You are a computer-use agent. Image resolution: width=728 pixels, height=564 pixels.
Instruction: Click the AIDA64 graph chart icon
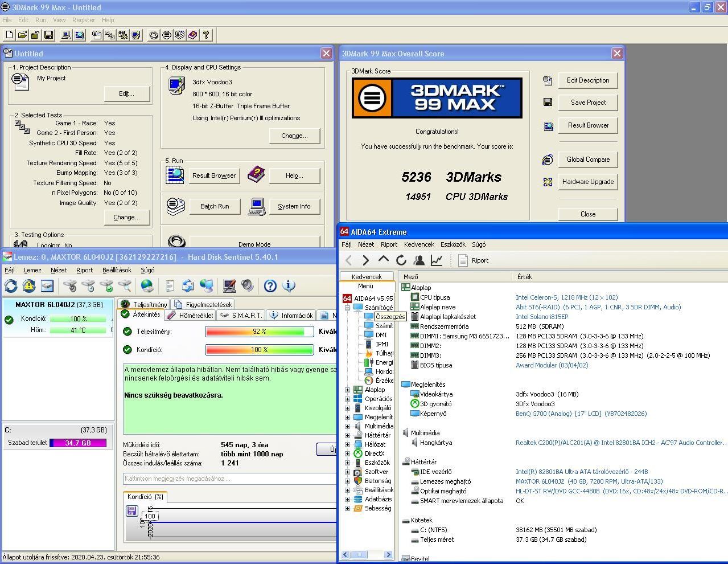pyautogui.click(x=437, y=260)
